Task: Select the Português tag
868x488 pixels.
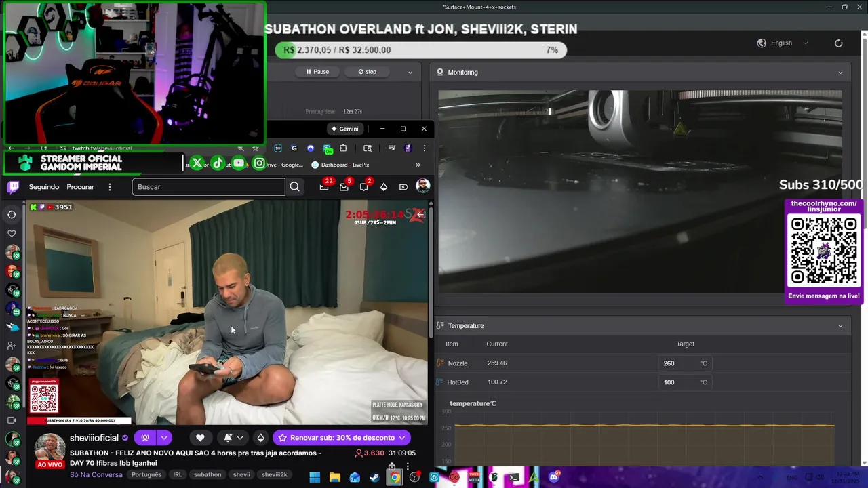Action: 146,474
